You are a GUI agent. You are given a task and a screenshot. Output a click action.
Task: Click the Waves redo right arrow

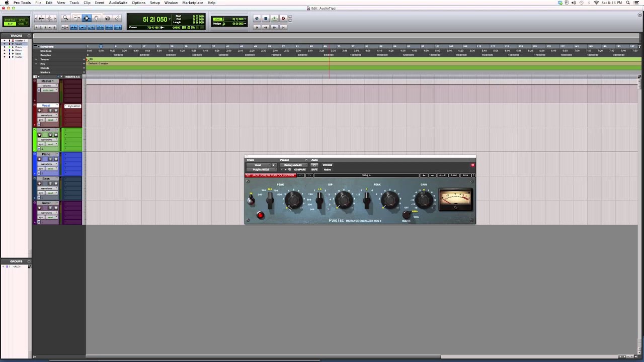pyautogui.click(x=432, y=175)
